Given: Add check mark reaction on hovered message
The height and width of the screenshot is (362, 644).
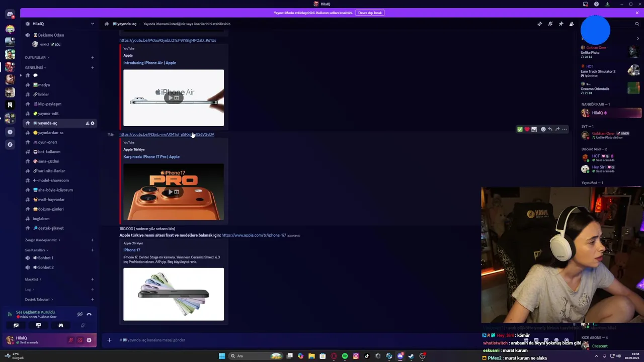Looking at the screenshot, I should (x=520, y=129).
